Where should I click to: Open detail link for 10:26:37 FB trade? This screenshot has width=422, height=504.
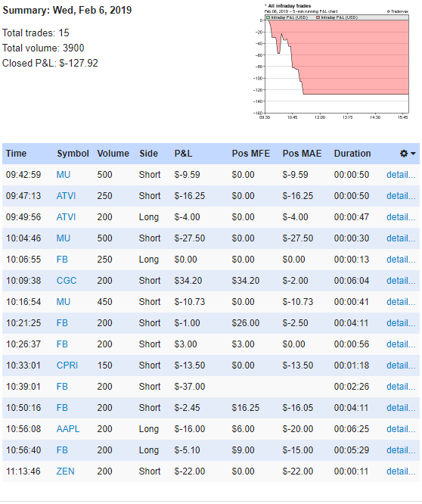[x=401, y=344]
